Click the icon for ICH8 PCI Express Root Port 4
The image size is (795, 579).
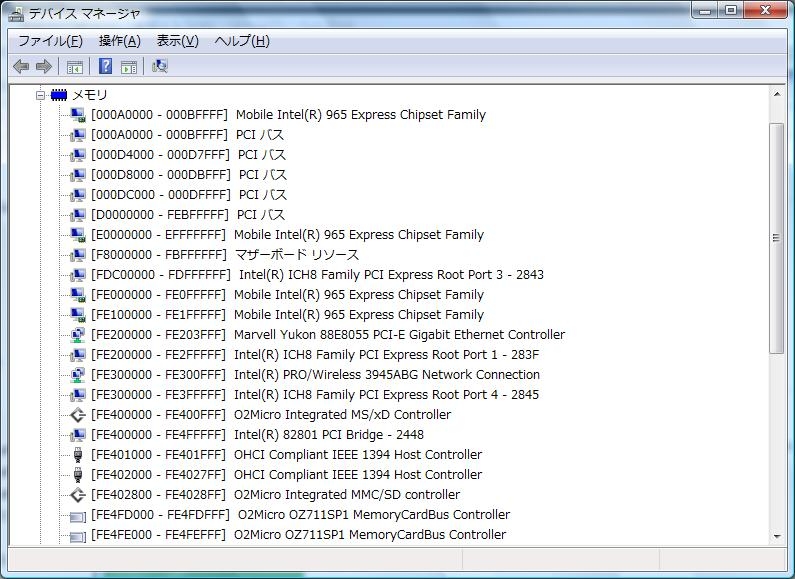pyautogui.click(x=78, y=395)
